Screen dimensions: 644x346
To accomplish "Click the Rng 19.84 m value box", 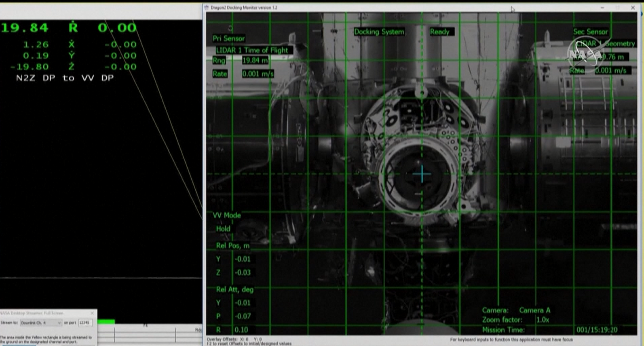I will [255, 60].
